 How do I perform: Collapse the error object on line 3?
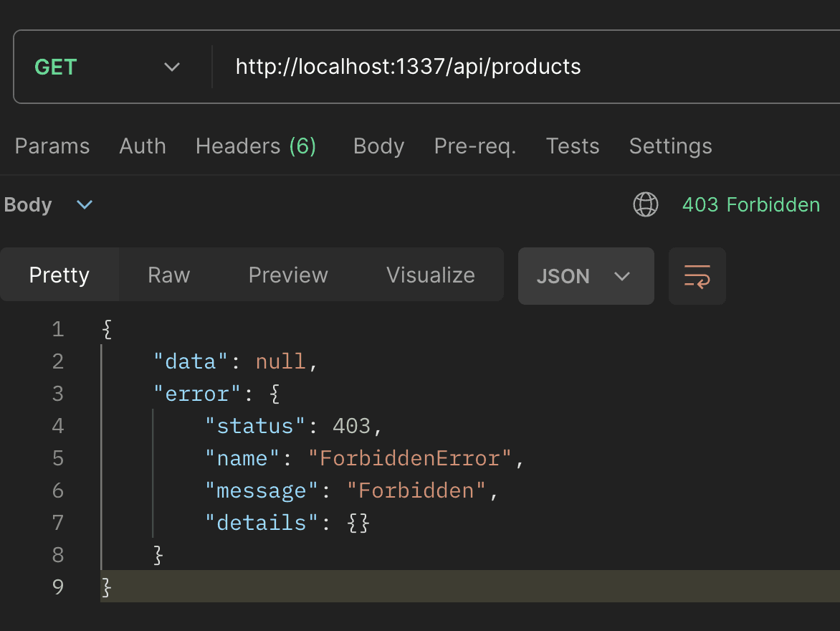tap(275, 394)
